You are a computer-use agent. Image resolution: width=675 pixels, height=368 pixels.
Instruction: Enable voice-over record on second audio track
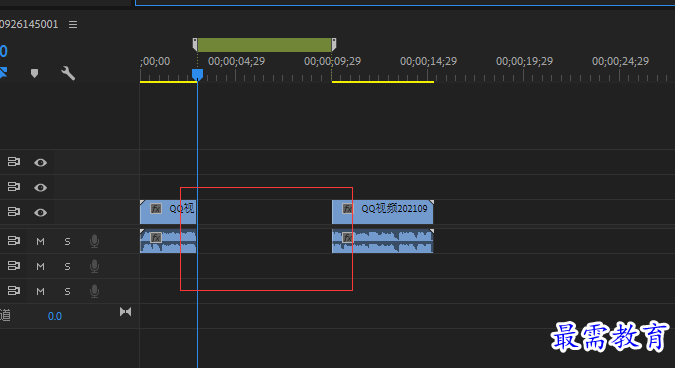point(94,266)
